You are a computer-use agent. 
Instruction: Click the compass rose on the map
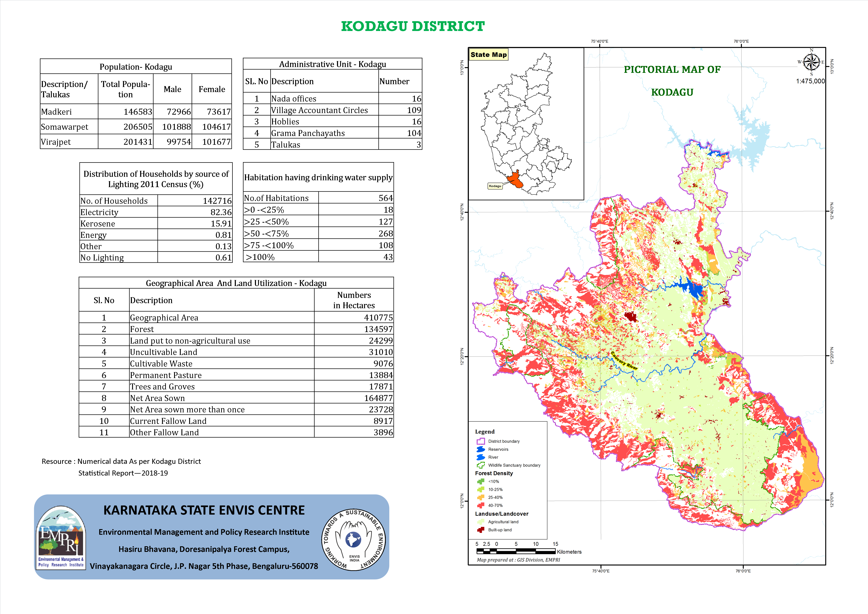811,62
